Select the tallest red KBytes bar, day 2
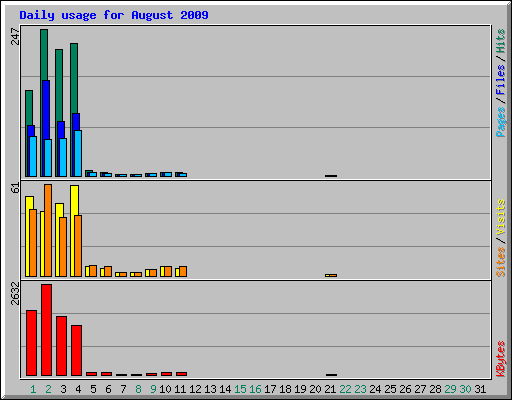The image size is (512, 400). coord(46,330)
